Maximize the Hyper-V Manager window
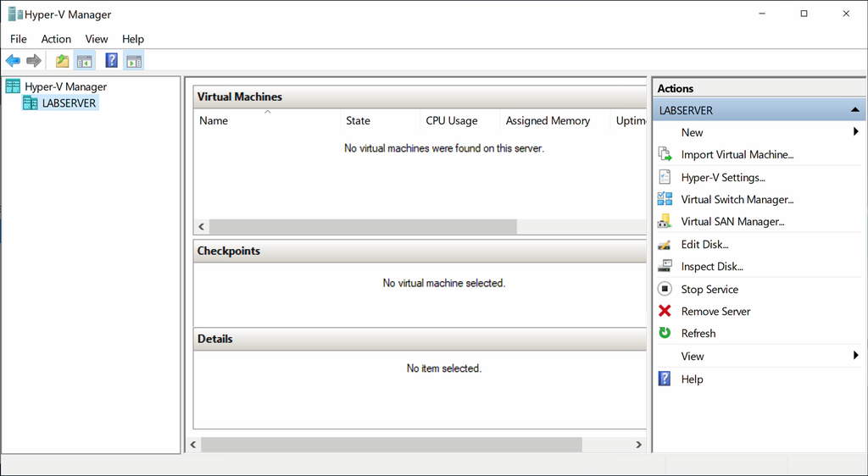Screen dimensions: 868x476 [804, 14]
